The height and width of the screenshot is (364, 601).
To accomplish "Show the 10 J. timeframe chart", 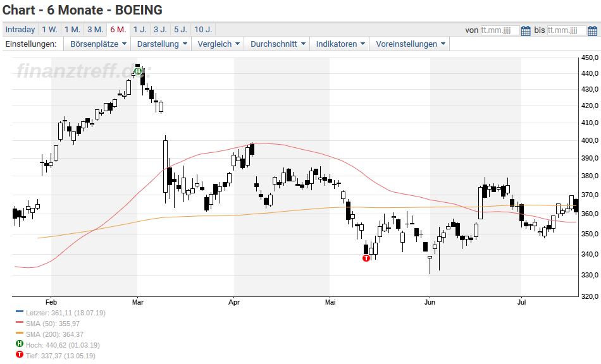I will (203, 30).
